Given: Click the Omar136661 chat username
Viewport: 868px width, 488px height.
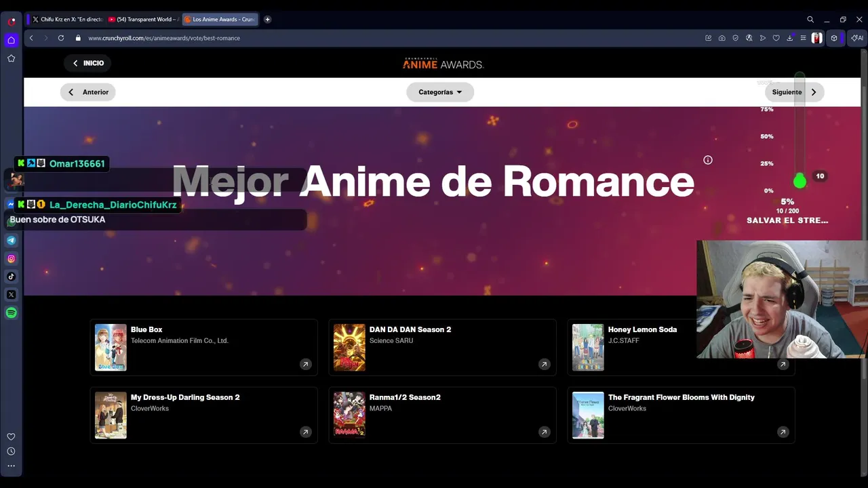Looking at the screenshot, I should click(77, 163).
